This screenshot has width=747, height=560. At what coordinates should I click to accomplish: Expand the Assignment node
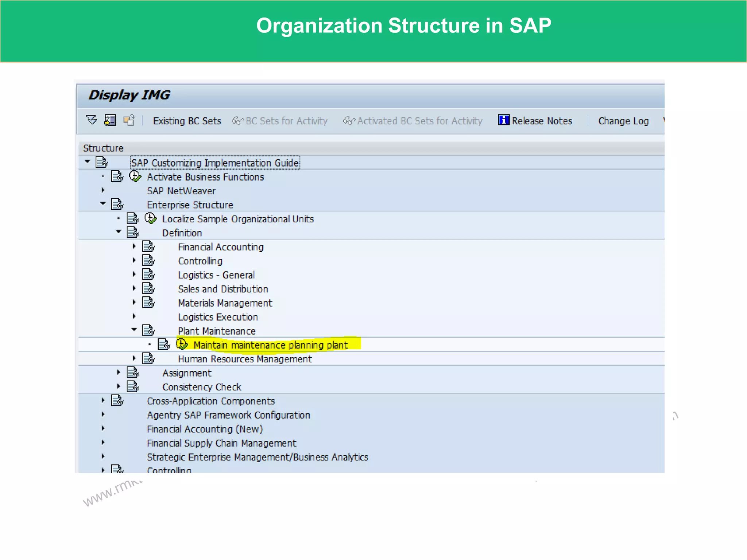point(119,372)
